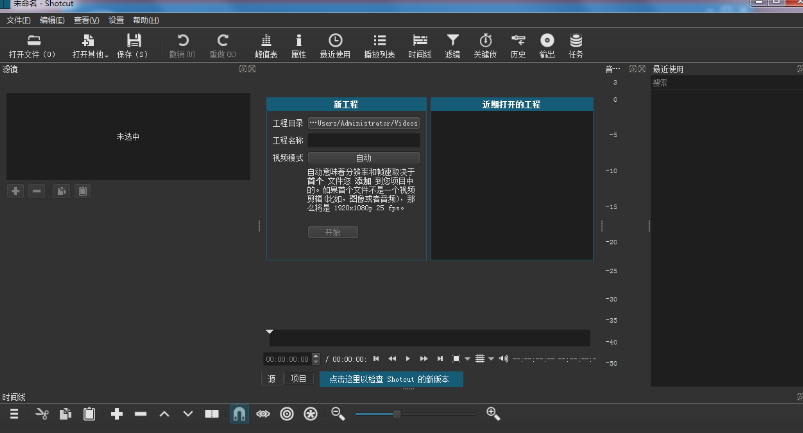Click the Start button in New Project

332,232
